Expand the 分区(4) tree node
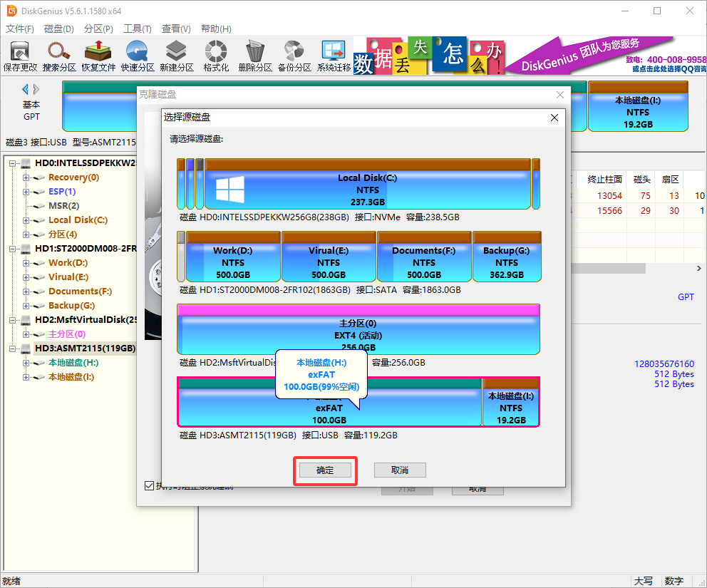 point(26,235)
